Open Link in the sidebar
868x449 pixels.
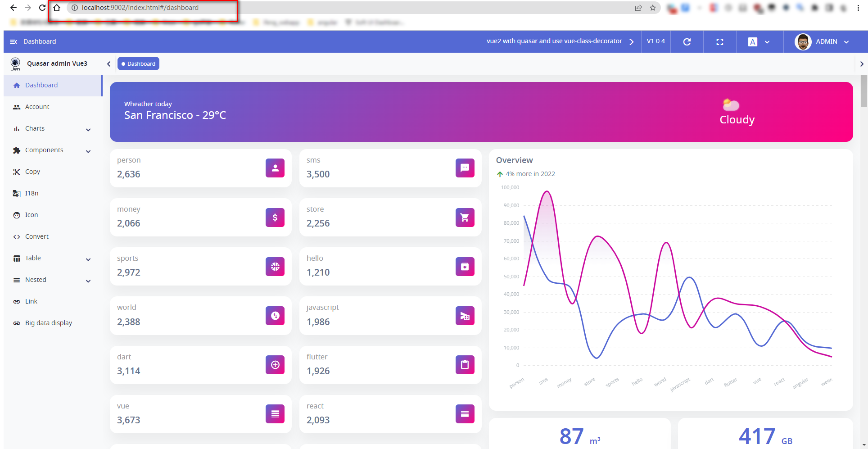pos(53,301)
